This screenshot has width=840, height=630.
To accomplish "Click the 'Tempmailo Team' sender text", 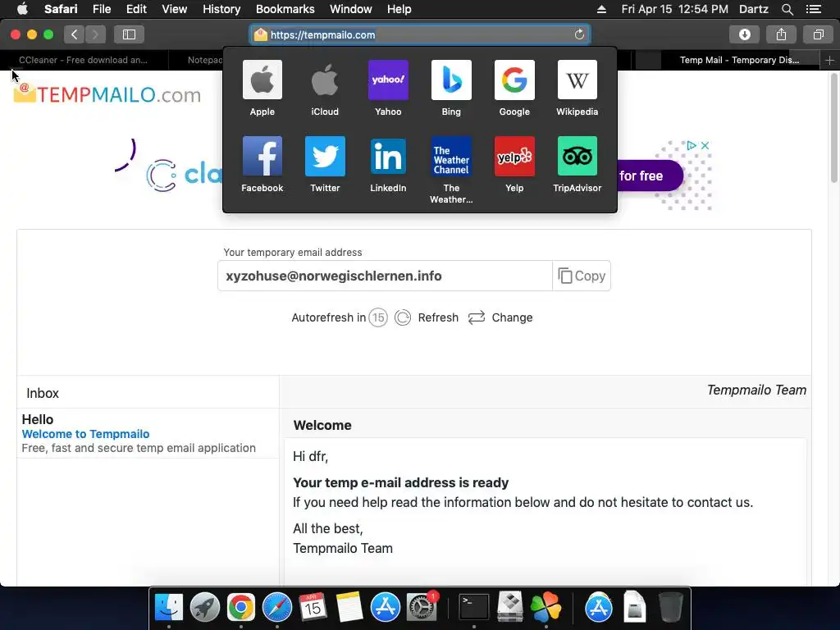I will click(x=756, y=390).
